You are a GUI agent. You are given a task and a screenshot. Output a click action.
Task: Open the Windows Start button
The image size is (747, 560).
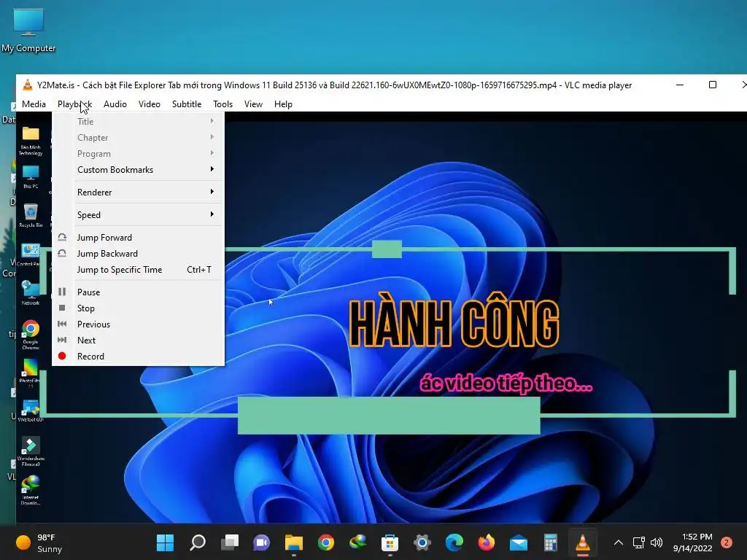165,542
